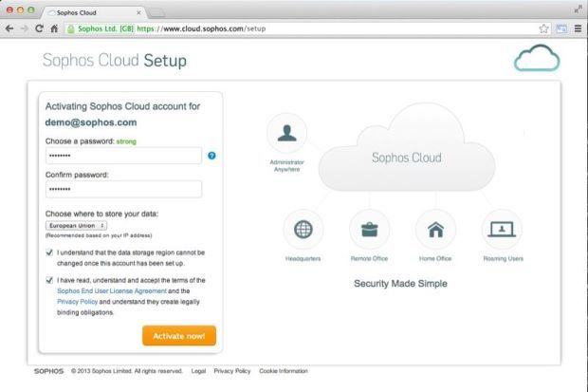
Task: Toggle the data storage region acknowledgment checkbox
Action: [49, 252]
